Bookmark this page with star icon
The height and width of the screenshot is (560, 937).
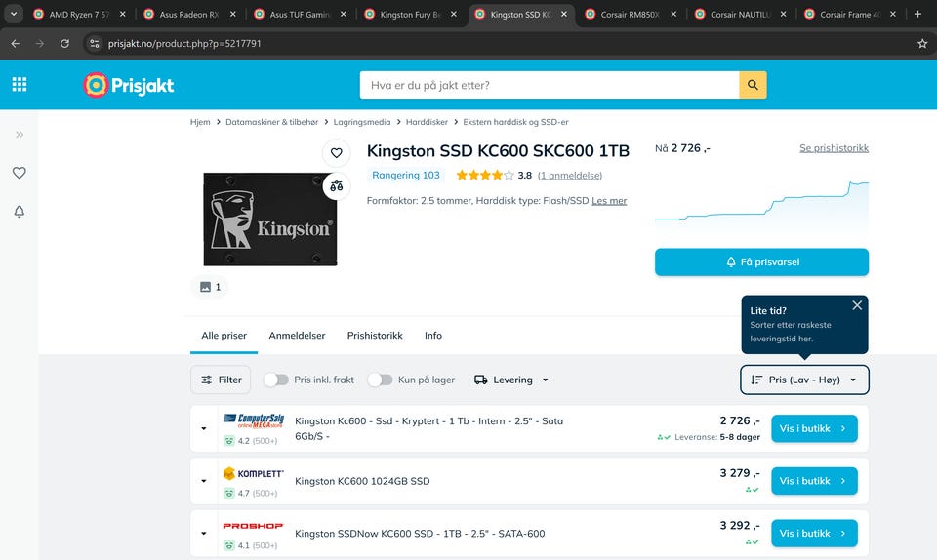pyautogui.click(x=922, y=44)
